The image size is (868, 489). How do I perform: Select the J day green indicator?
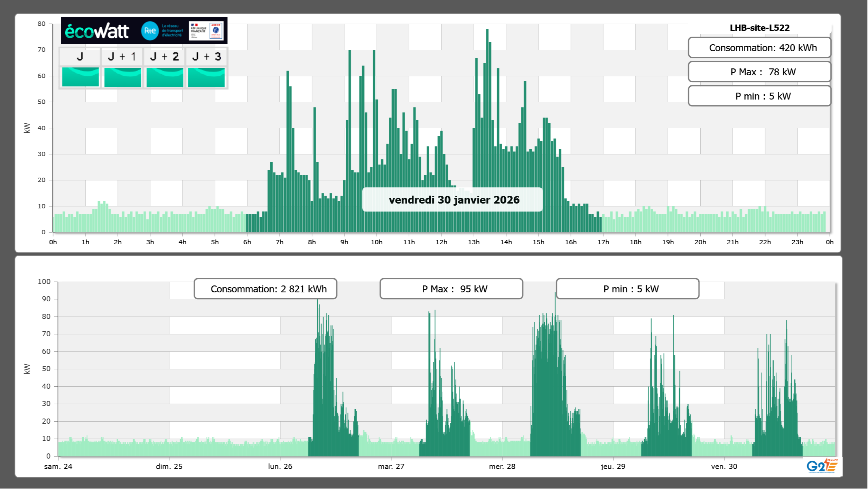[x=81, y=77]
